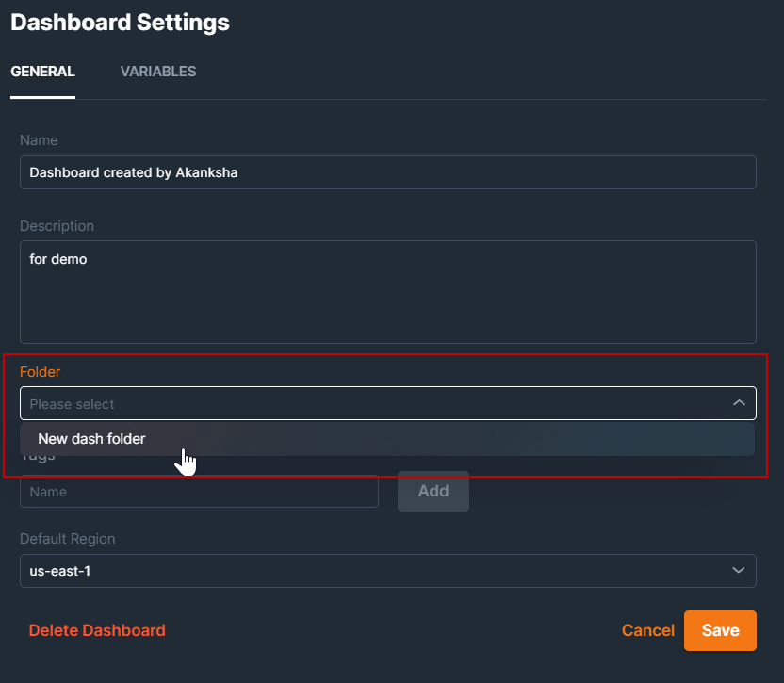784x683 pixels.
Task: Switch to the VARIABLES tab
Action: point(157,71)
